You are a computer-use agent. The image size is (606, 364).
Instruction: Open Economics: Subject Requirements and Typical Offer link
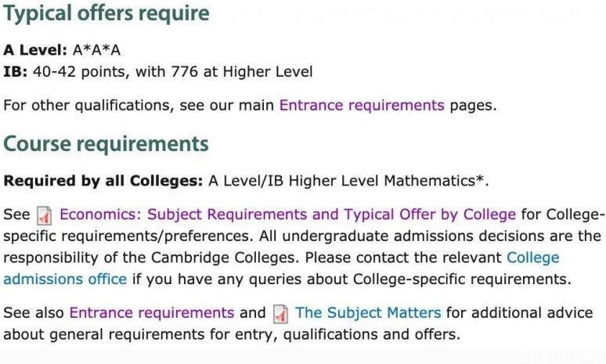tap(287, 214)
